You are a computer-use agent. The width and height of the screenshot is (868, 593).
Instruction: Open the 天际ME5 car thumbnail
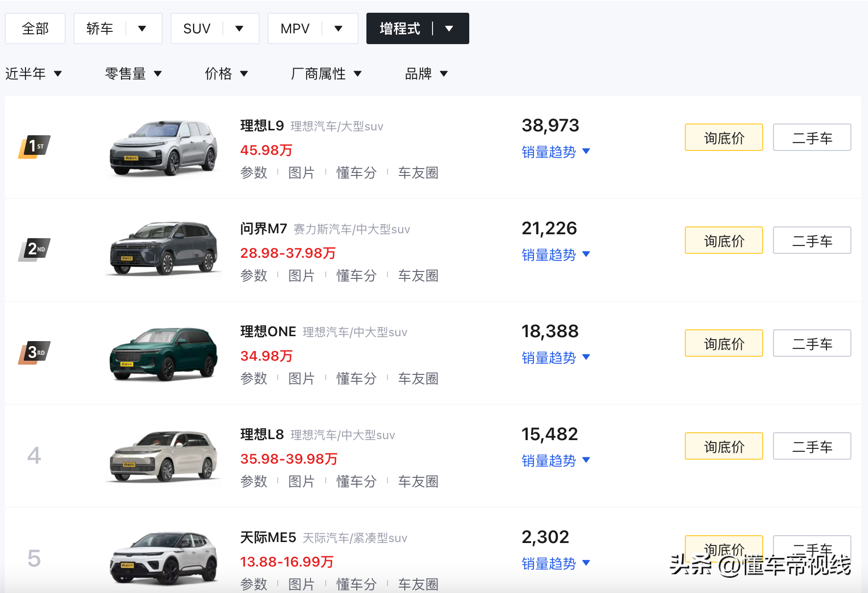coord(163,559)
